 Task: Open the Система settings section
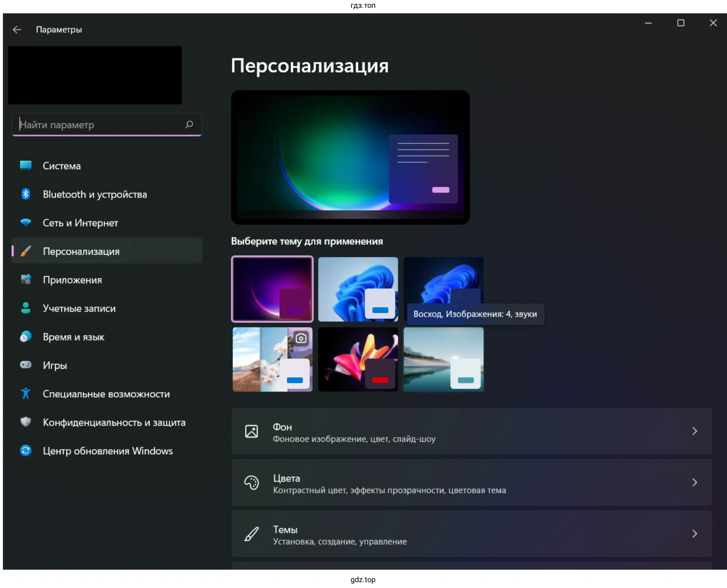coord(107,165)
